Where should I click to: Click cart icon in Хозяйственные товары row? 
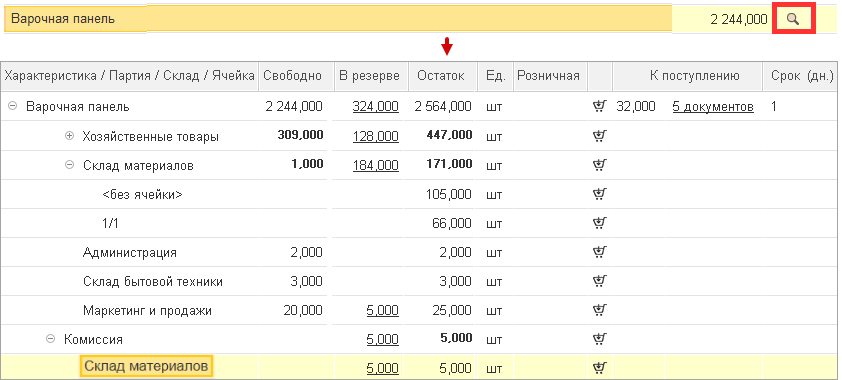pos(599,136)
